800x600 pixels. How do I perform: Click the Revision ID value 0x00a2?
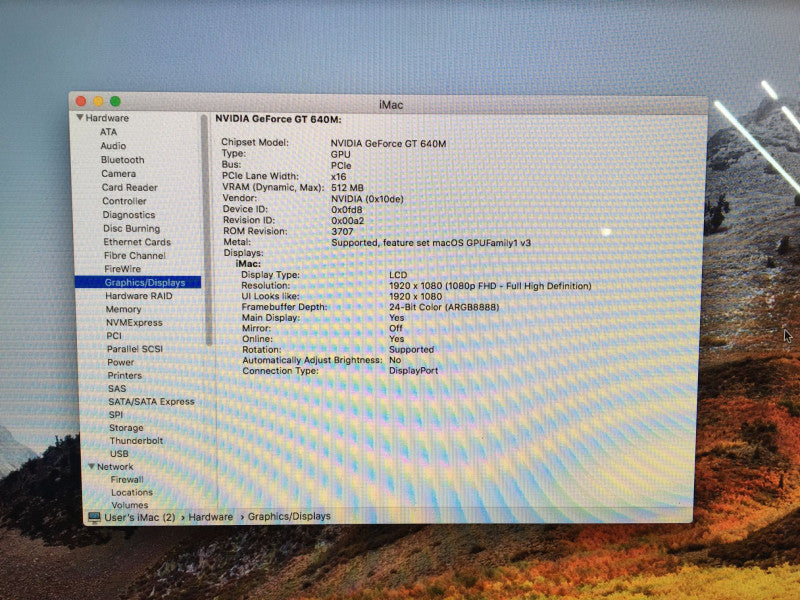click(348, 221)
